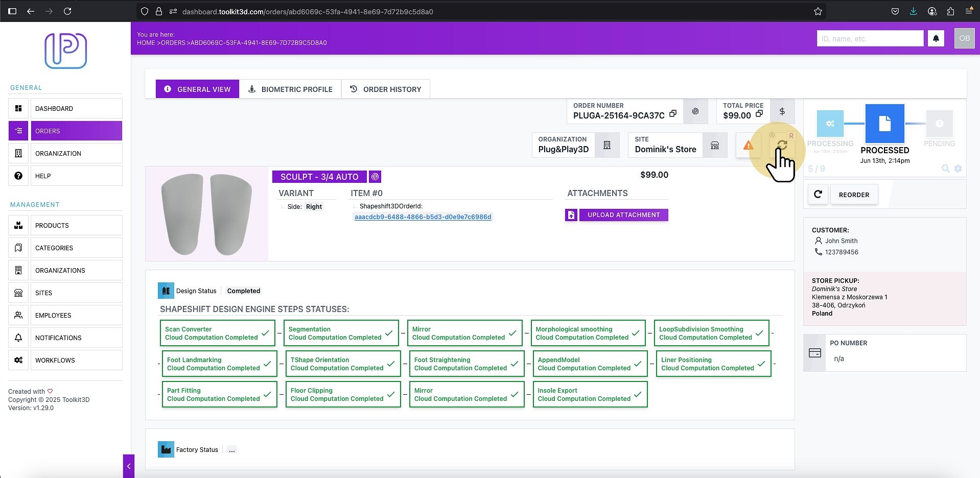Click the orange warning triangle icon
The height and width of the screenshot is (478, 980).
coord(749,146)
